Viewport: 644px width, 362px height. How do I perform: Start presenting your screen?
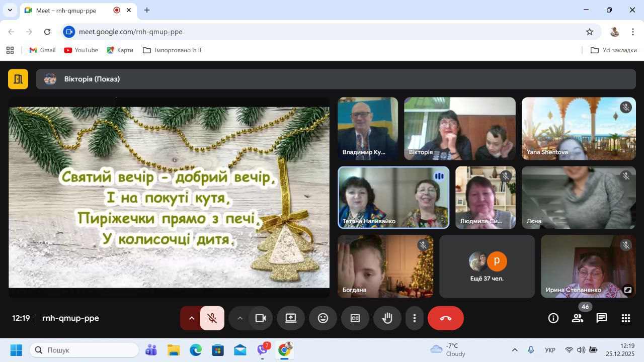point(290,318)
